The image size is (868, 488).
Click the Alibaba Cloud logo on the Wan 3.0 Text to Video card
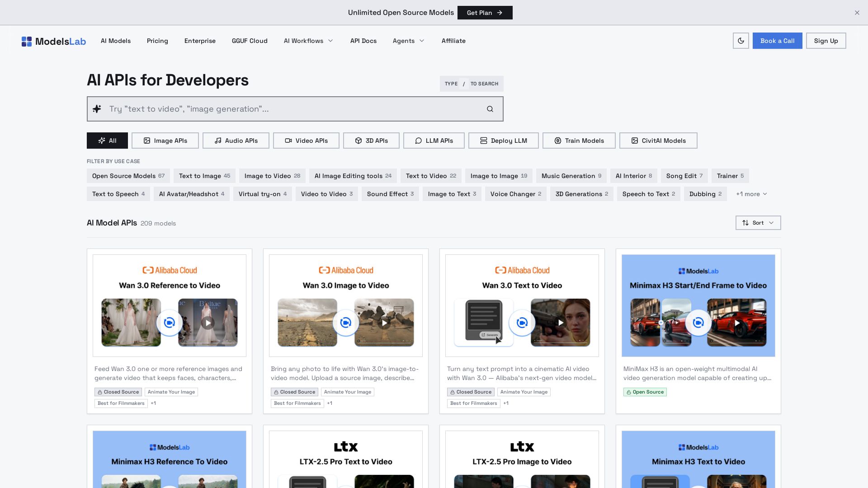click(x=522, y=270)
